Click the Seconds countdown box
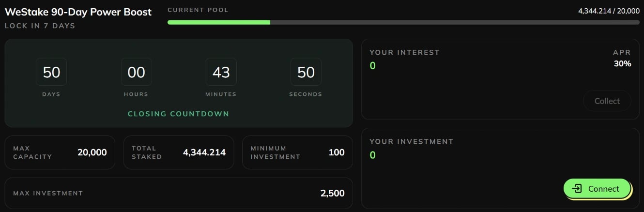 tap(306, 72)
